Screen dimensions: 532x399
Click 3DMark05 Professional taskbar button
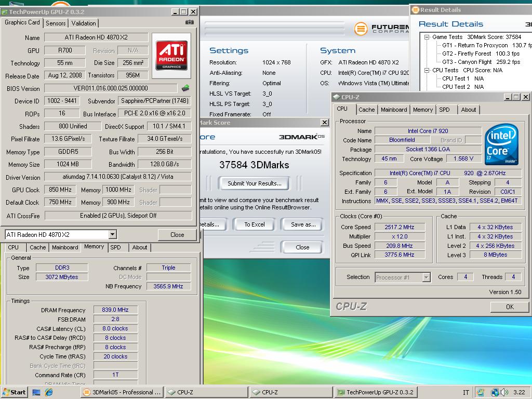tap(122, 392)
